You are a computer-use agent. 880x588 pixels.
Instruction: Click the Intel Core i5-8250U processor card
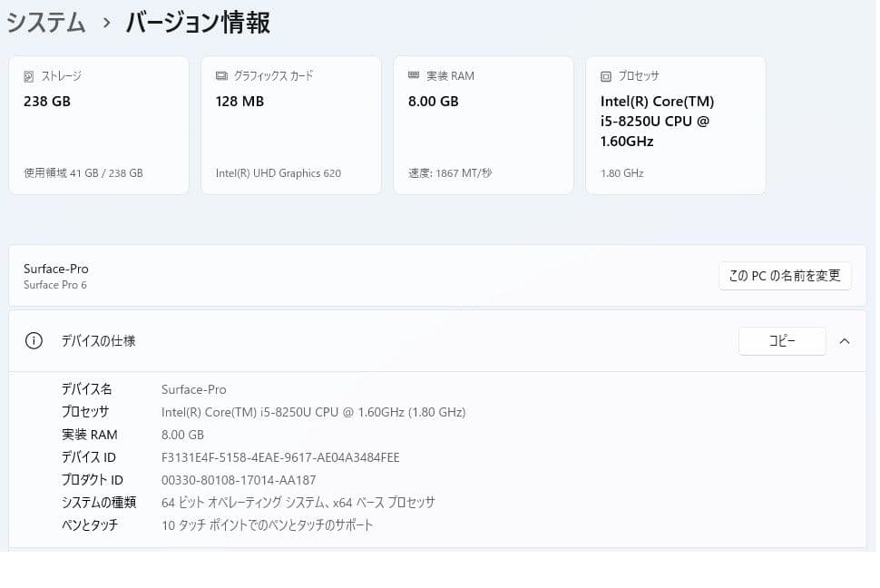pos(675,124)
